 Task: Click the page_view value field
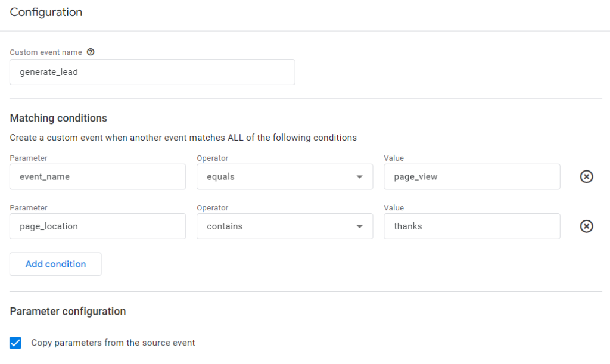coord(472,177)
